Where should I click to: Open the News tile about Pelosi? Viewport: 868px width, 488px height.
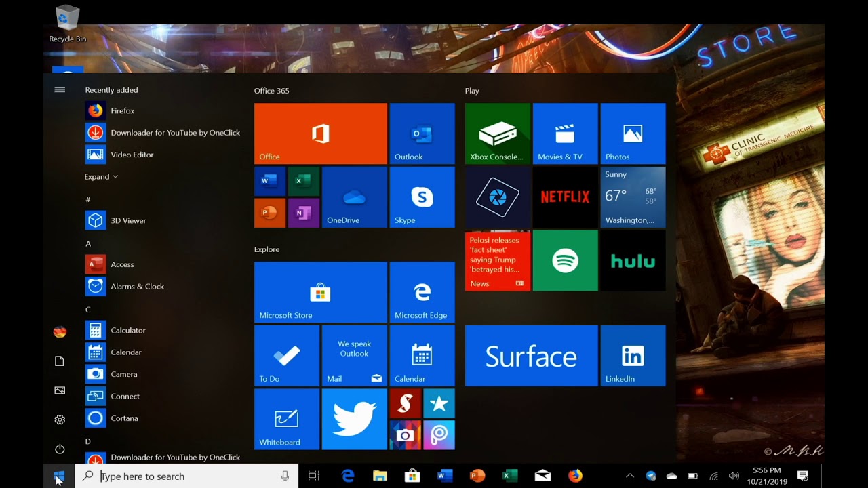click(497, 261)
